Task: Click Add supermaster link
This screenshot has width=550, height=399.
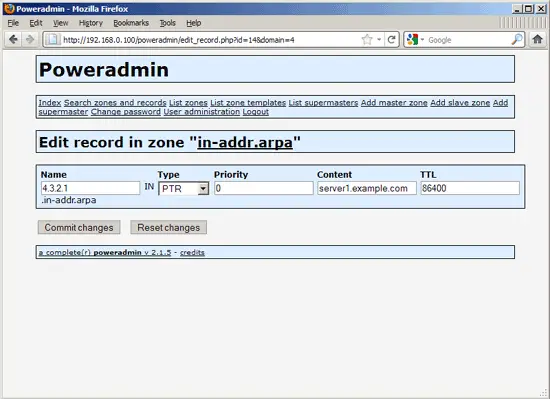Action: click(x=63, y=112)
